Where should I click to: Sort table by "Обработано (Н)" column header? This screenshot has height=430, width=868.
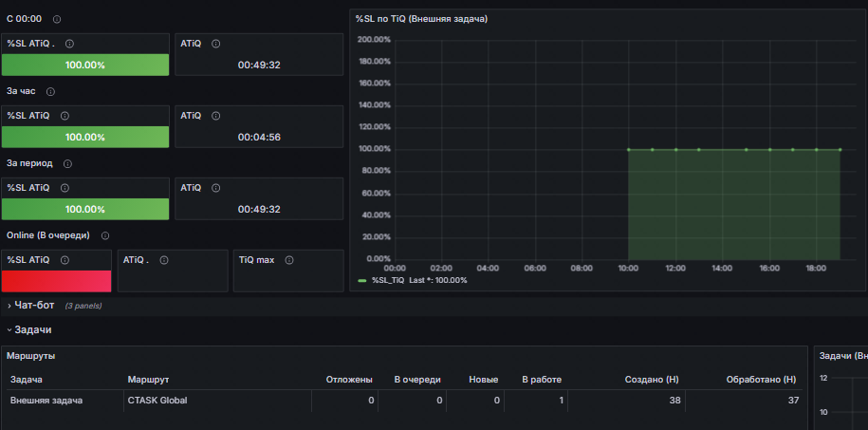pos(761,380)
